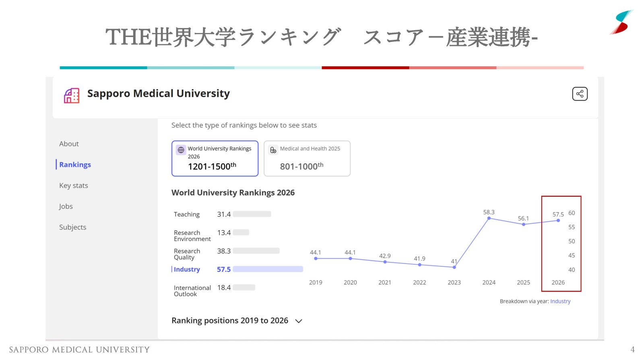
Task: Click the 2024 data point at 58.3
Action: (x=489, y=218)
